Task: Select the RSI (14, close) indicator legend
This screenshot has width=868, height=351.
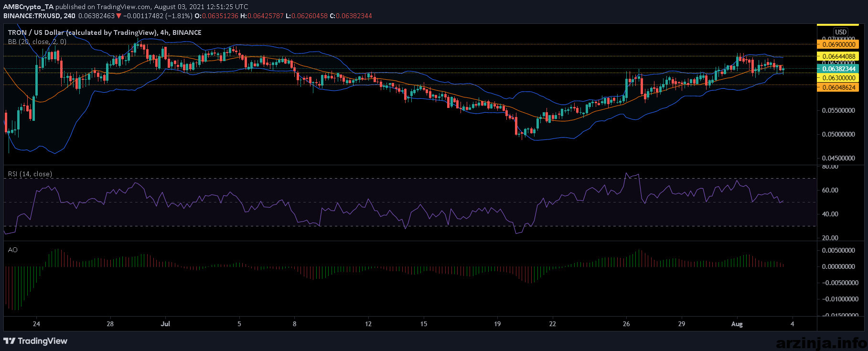Action: (30, 174)
